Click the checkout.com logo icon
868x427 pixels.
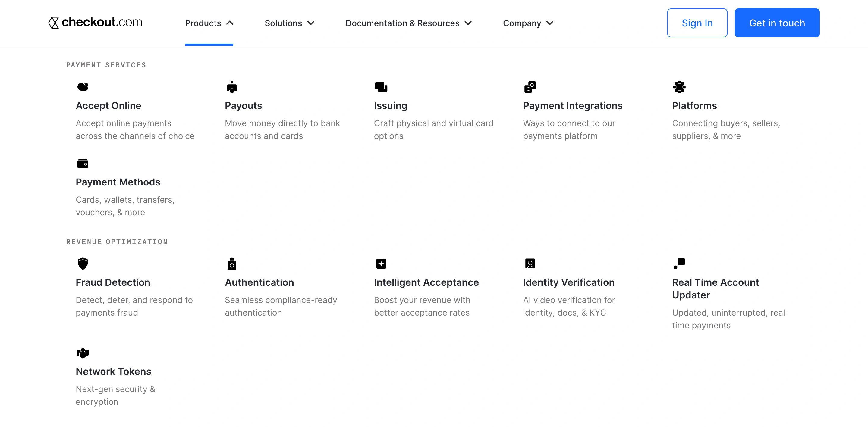click(x=54, y=23)
